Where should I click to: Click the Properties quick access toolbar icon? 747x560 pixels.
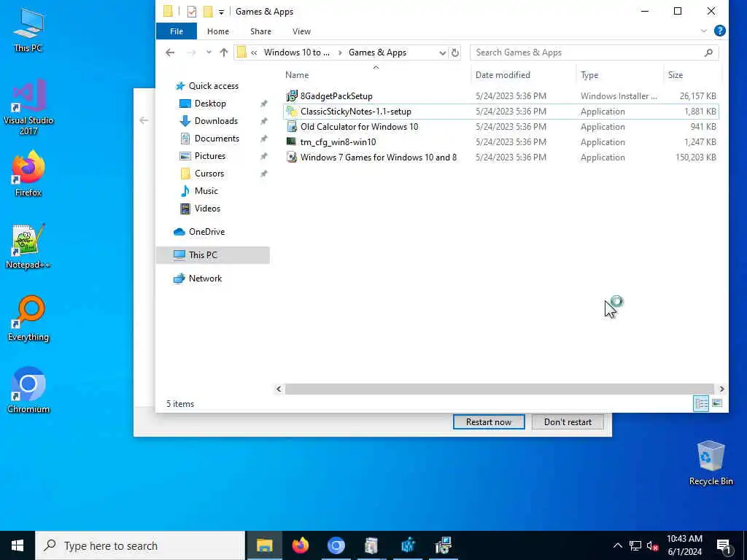pos(192,12)
